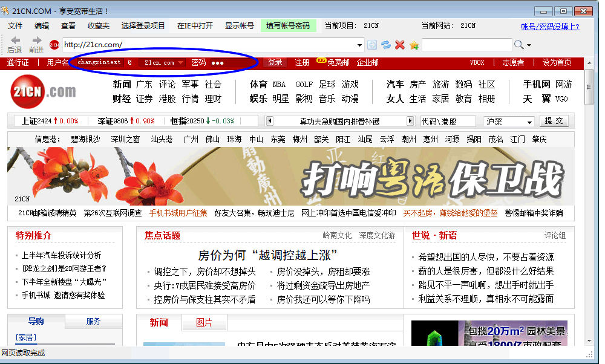Open the 财经 channel link
The height and width of the screenshot is (364, 605).
click(122, 99)
